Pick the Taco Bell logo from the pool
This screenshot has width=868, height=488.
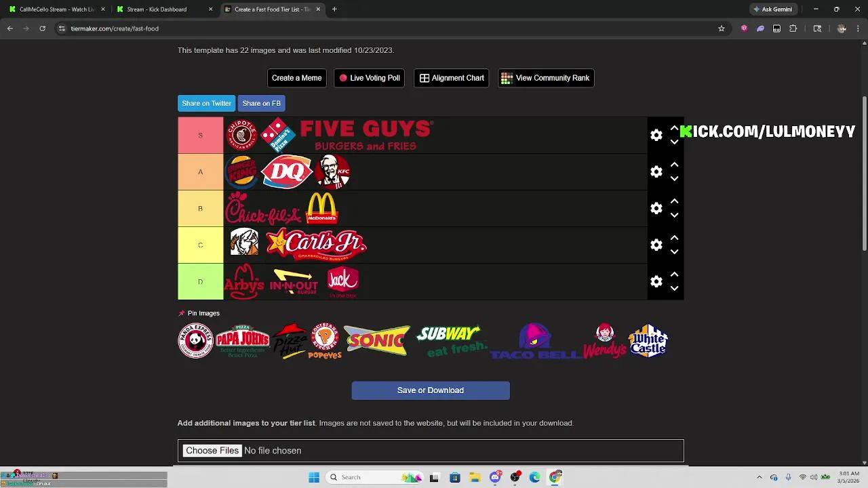point(534,341)
